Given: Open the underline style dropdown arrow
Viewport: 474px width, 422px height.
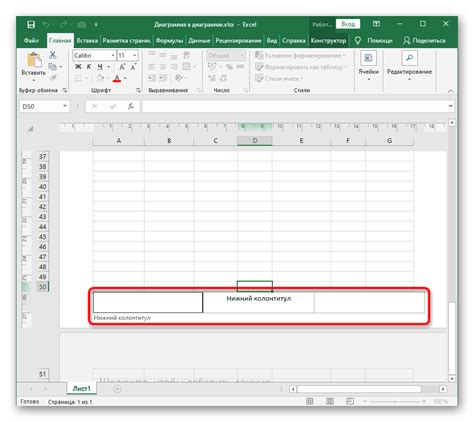Looking at the screenshot, I should pyautogui.click(x=108, y=67).
